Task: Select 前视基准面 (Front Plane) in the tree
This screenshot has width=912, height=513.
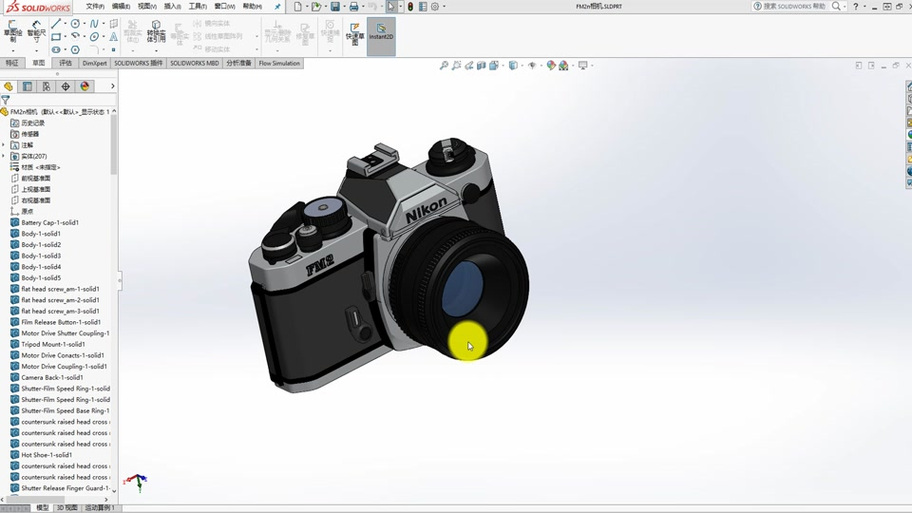Action: (x=35, y=178)
